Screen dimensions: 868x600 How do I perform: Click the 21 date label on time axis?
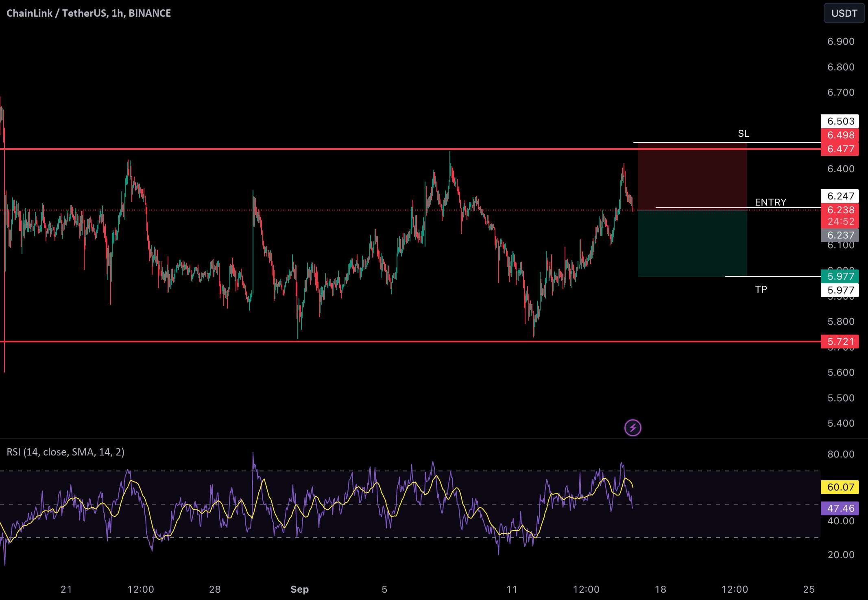coord(66,589)
